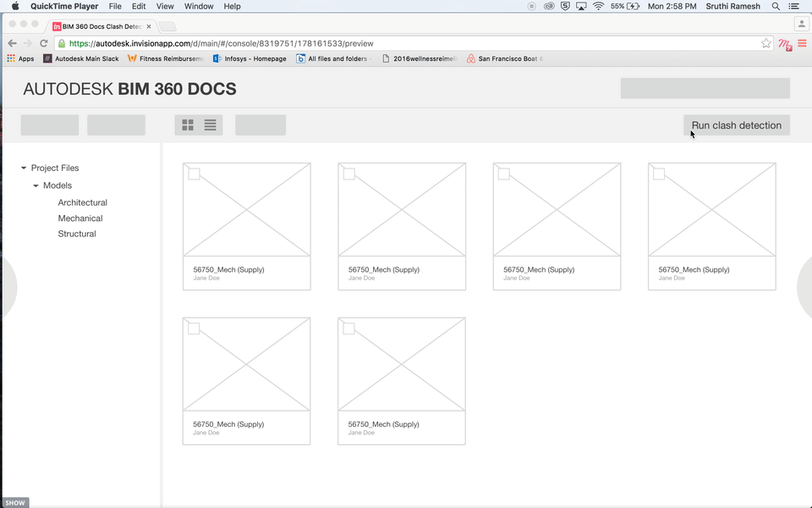The height and width of the screenshot is (508, 812).
Task: Check third top-row 56750_Mech card checkbox
Action: click(x=504, y=174)
